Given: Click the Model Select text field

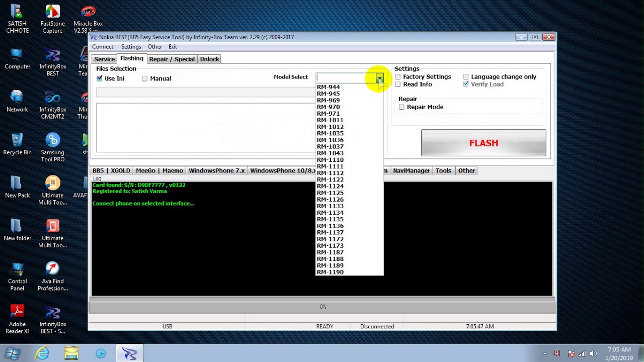Looking at the screenshot, I should [x=346, y=77].
